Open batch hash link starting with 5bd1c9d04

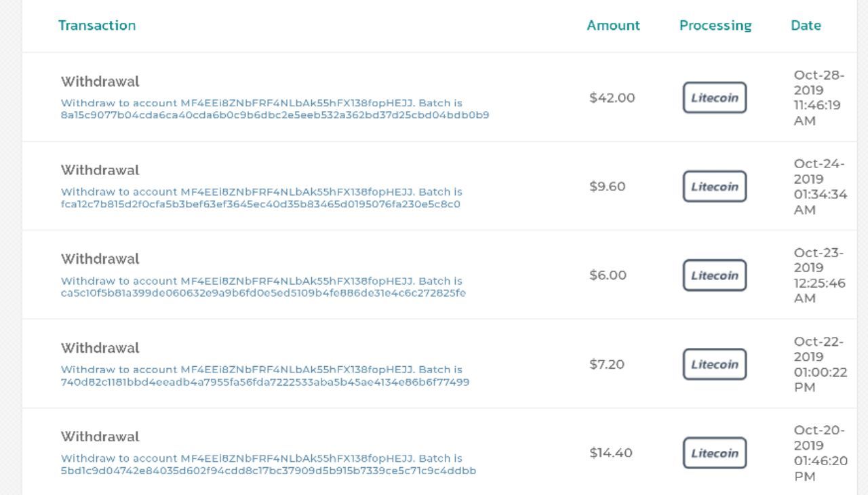(x=268, y=471)
